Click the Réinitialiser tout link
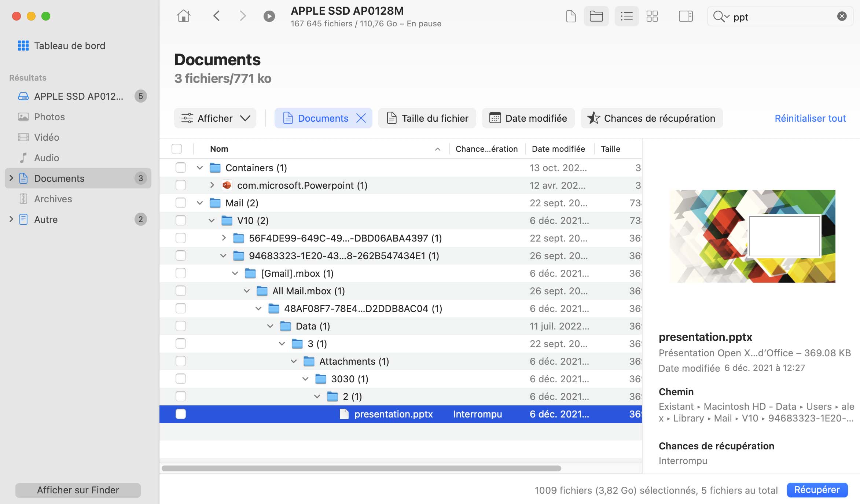The width and height of the screenshot is (860, 504). point(810,118)
